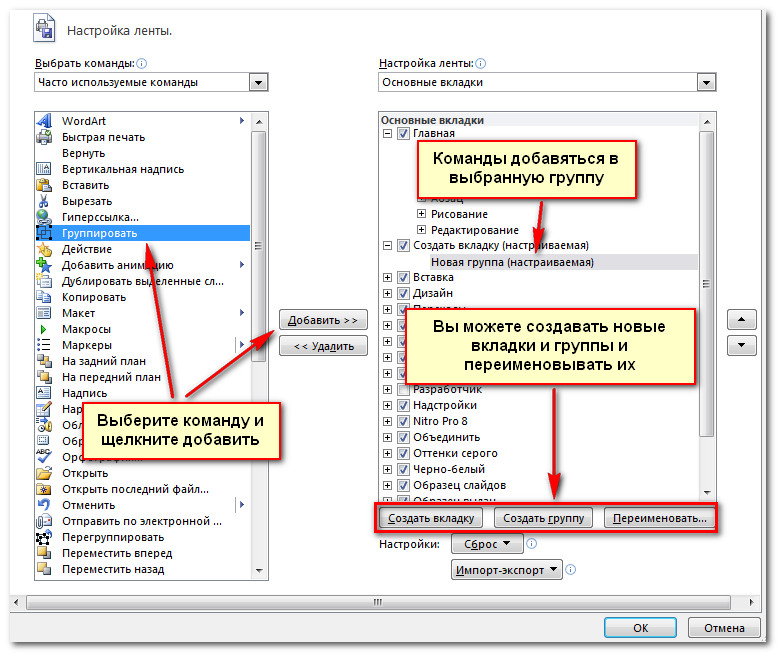777x653 pixels.
Task: Click the info icon beside Выбрать команды
Action: [141, 62]
